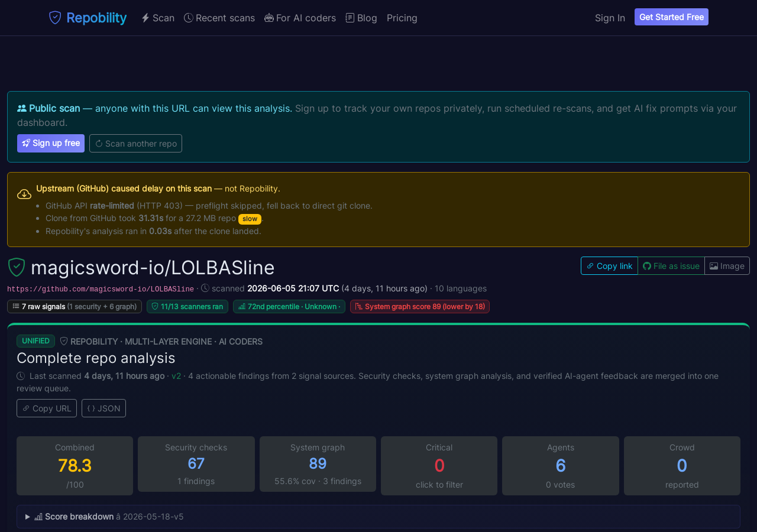Screen dimensions: 757x532
Task: Open the github.com/magicsword-io/LOLBASline URL
Action: click(101, 289)
